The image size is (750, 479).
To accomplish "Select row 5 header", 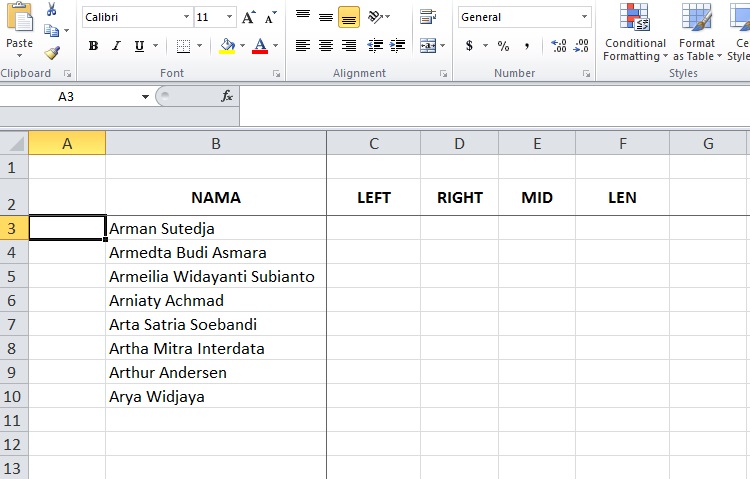I will pos(14,276).
